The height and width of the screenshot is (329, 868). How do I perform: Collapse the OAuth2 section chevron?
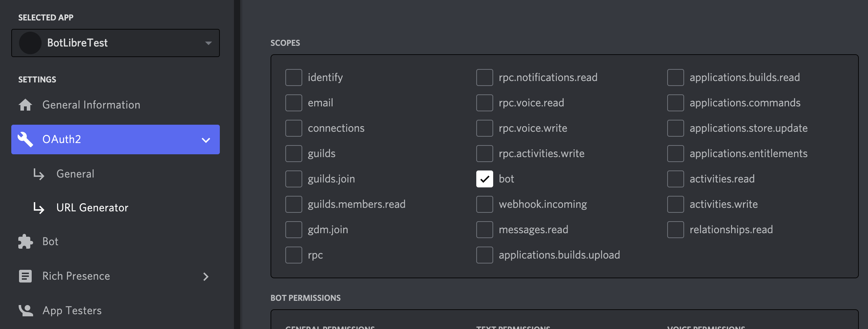pyautogui.click(x=206, y=140)
